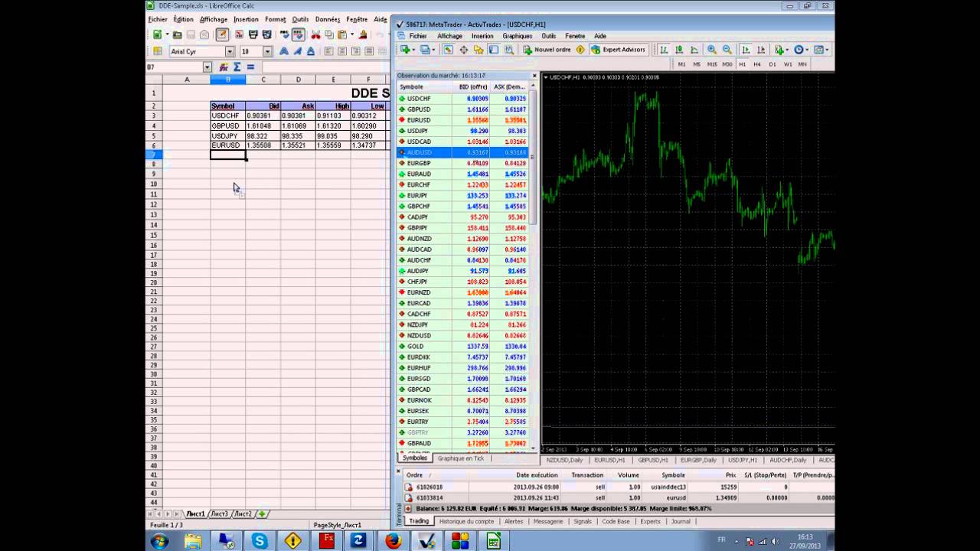The width and height of the screenshot is (980, 551).
Task: Open the Code Base terminal tab
Action: pyautogui.click(x=616, y=521)
